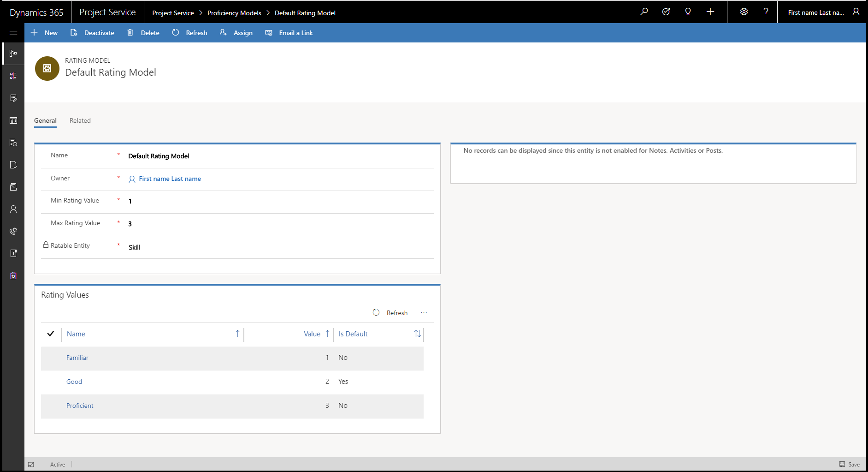This screenshot has height=472, width=868.
Task: Open the help question mark icon
Action: (766, 12)
